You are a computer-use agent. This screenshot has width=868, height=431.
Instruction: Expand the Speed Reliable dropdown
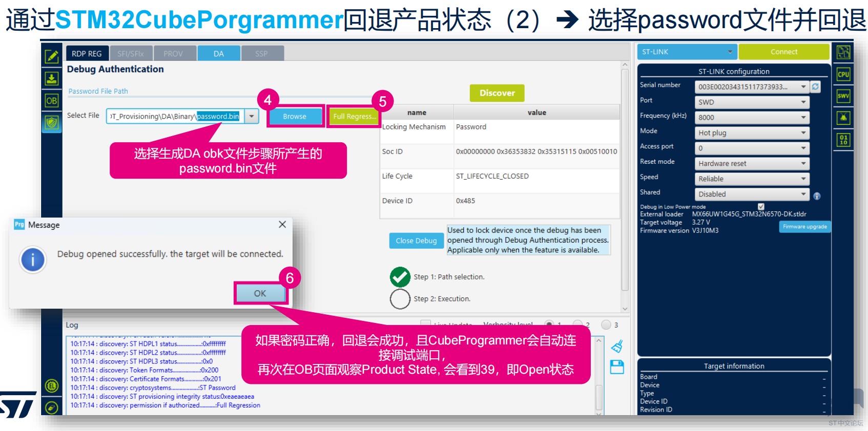[752, 179]
